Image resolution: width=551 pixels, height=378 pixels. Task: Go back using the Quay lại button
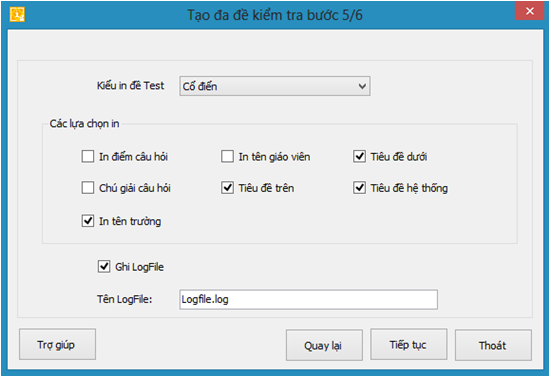(324, 345)
